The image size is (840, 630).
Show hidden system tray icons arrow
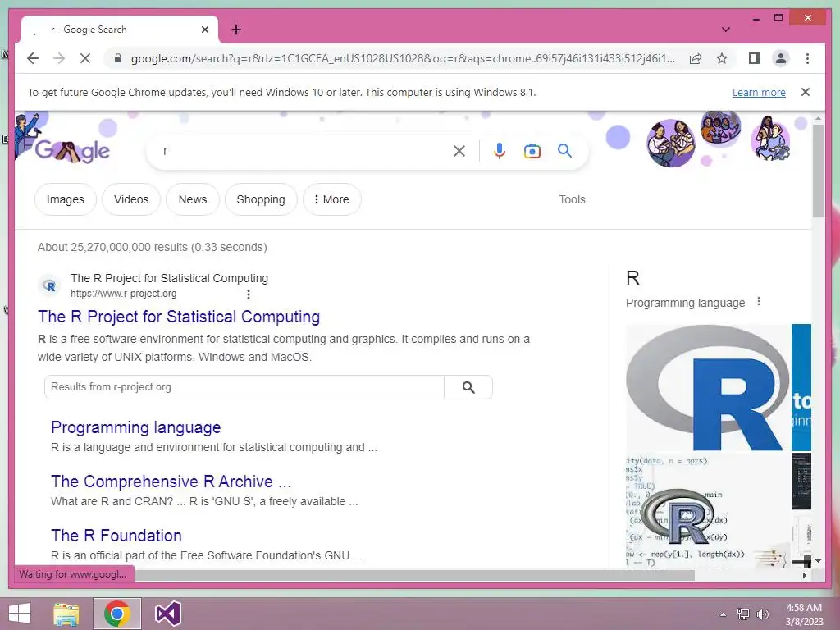point(723,614)
